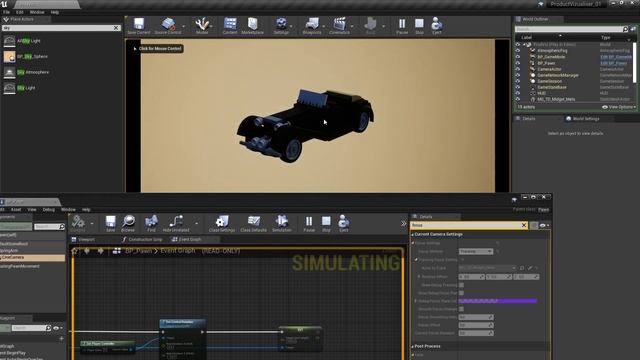
Task: Open Cinematics dropdown arrow
Action: pyautogui.click(x=352, y=26)
